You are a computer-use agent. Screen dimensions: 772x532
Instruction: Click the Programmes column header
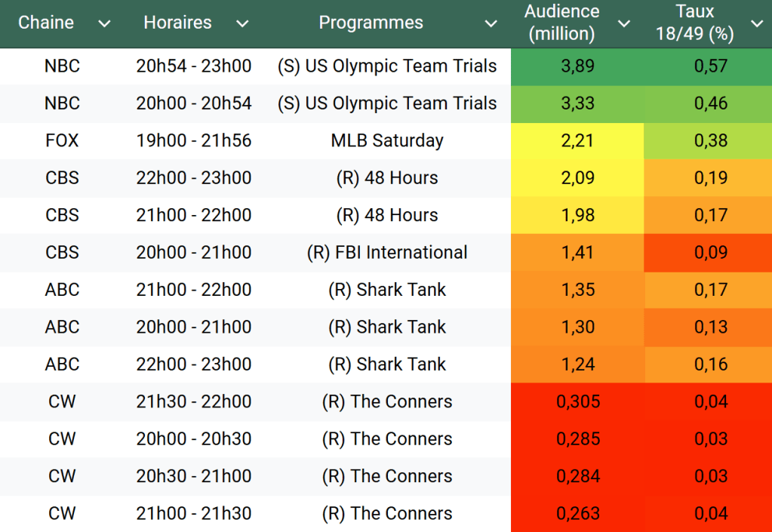point(371,23)
